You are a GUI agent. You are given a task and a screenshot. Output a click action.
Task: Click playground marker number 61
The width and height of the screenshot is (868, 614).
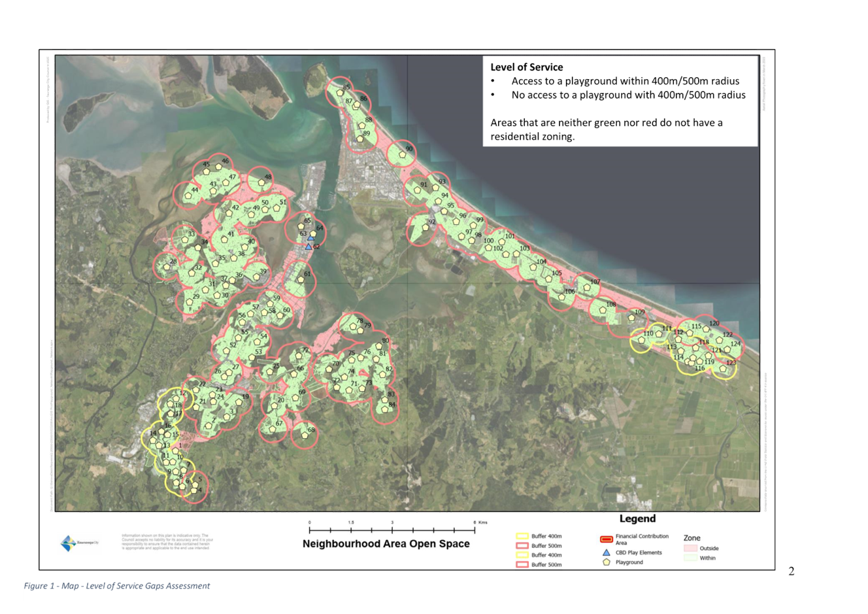301,280
